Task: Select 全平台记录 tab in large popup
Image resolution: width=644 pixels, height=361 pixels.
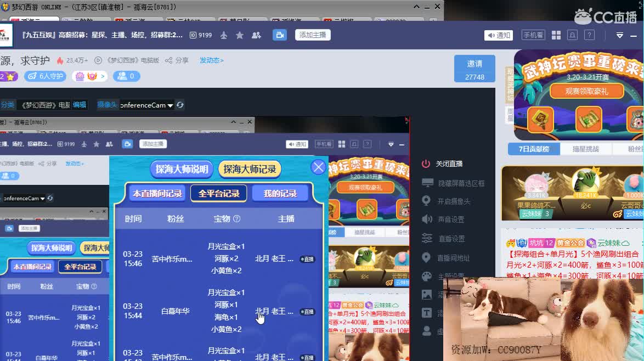Action: [x=219, y=194]
